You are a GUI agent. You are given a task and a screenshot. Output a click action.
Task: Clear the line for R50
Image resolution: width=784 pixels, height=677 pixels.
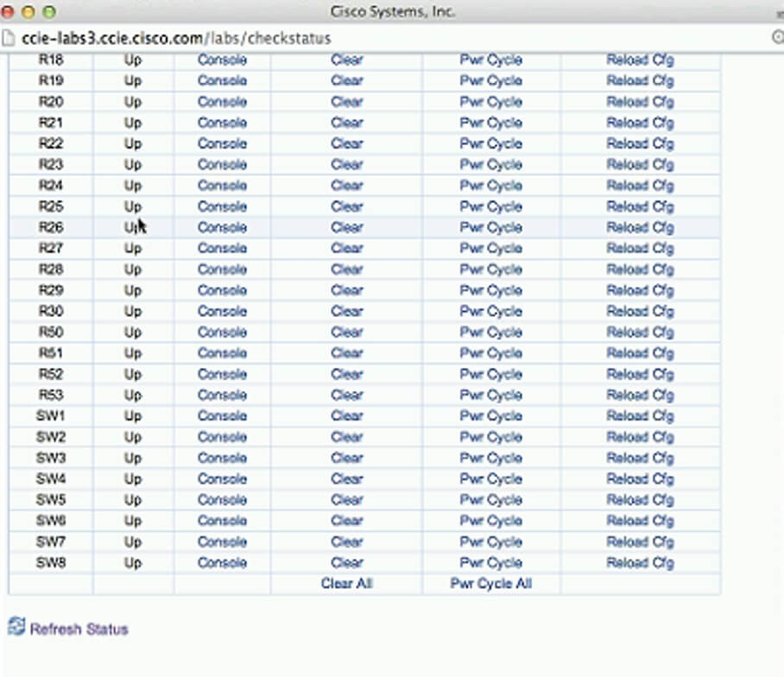[x=346, y=332]
